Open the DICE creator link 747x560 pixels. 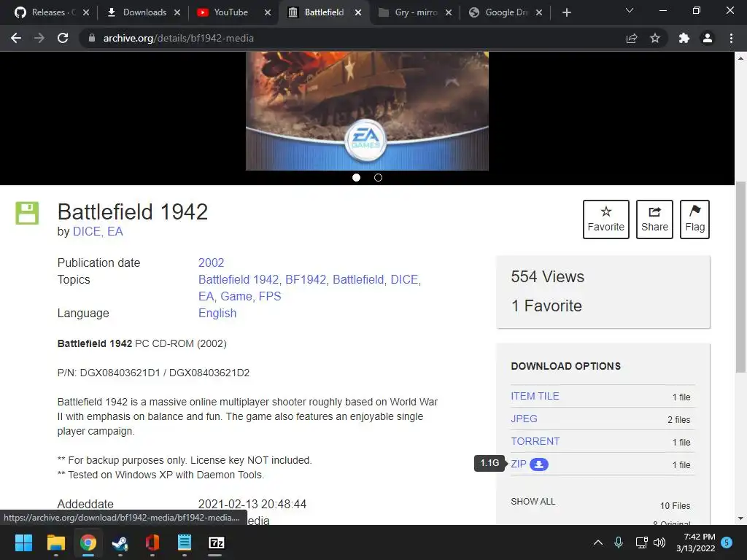88,231
